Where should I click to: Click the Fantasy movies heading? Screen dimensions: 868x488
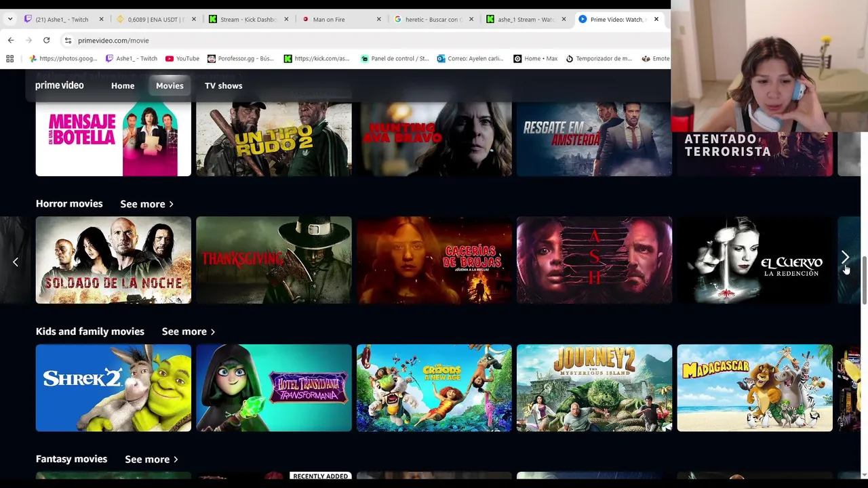[x=71, y=459]
